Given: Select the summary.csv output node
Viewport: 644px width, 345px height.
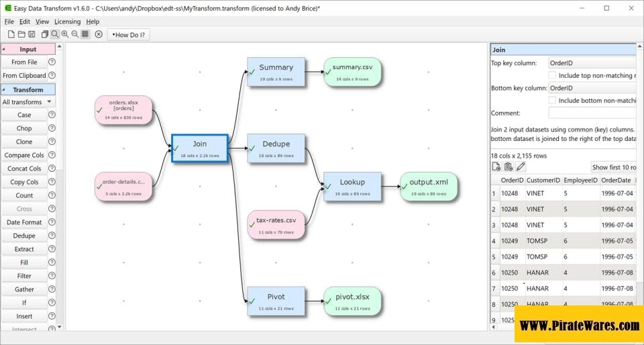Looking at the screenshot, I should [x=352, y=72].
